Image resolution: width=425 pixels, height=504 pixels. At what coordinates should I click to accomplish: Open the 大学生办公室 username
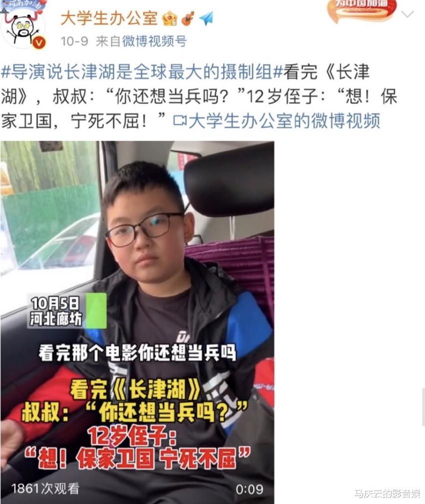(x=109, y=18)
